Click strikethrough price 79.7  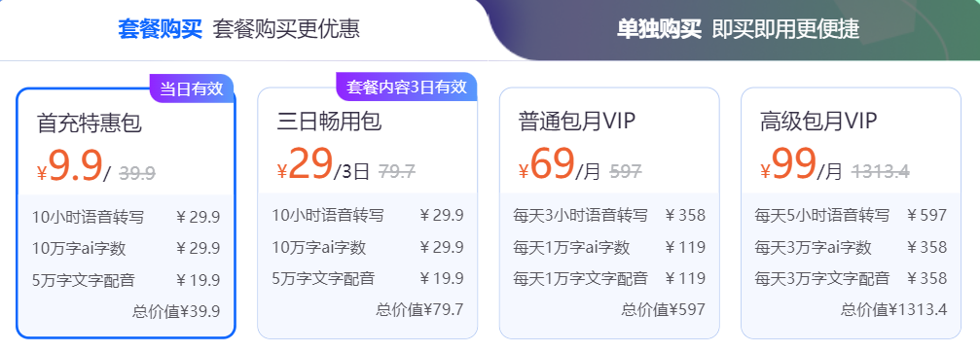[397, 172]
